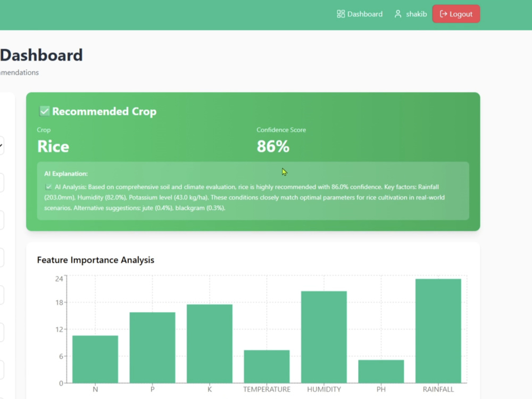Click the AI Explanation heading

click(x=66, y=174)
